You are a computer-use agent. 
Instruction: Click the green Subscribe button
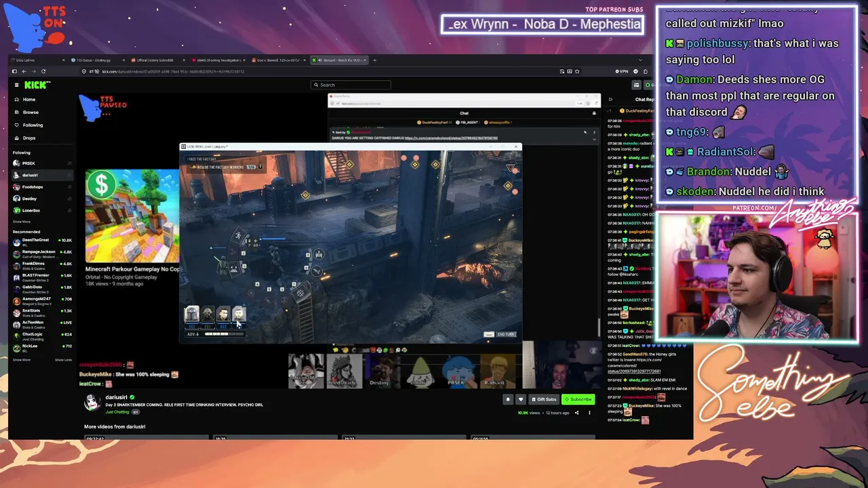tap(578, 399)
